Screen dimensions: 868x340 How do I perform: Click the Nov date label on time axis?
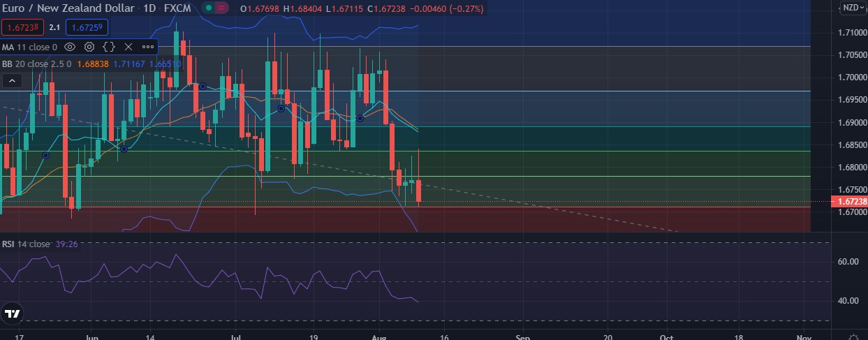(804, 336)
